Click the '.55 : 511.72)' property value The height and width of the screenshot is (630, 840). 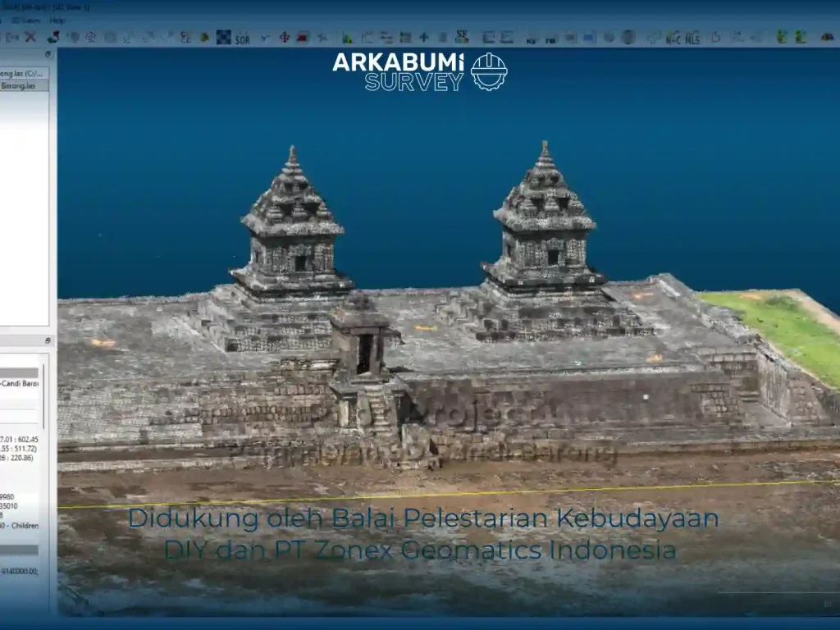coord(18,449)
